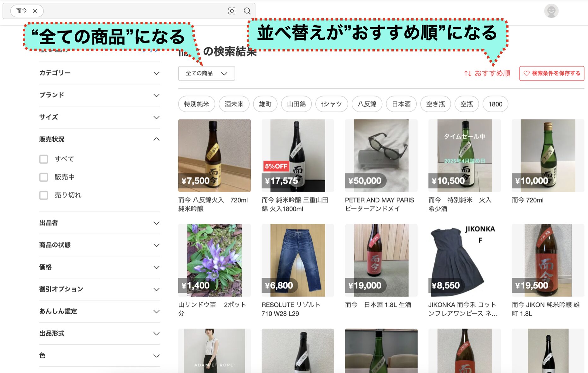
Task: Select the 酒未来 keyword chip
Action: coord(234,104)
